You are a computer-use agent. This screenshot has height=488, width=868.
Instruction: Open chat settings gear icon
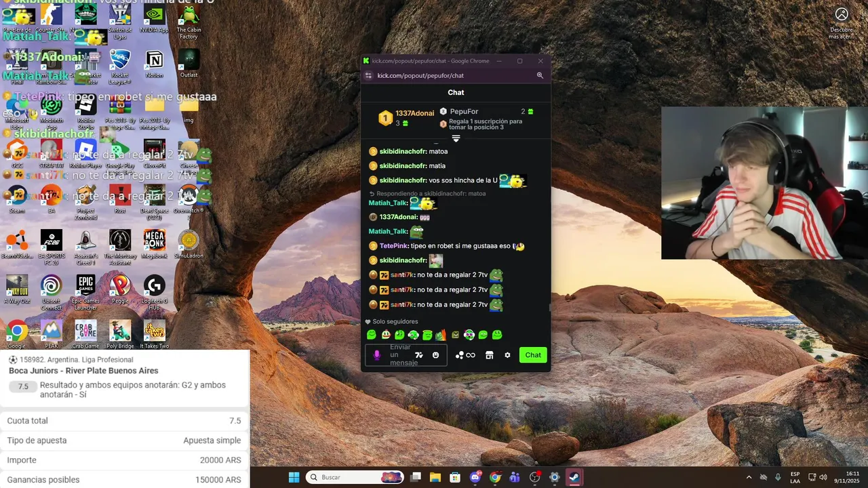507,355
